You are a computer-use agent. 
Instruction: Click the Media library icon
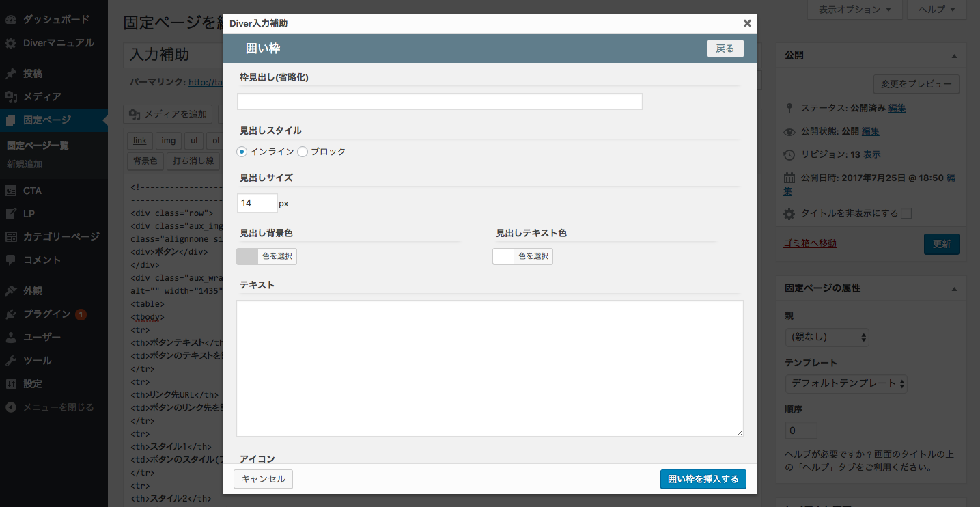[11, 97]
